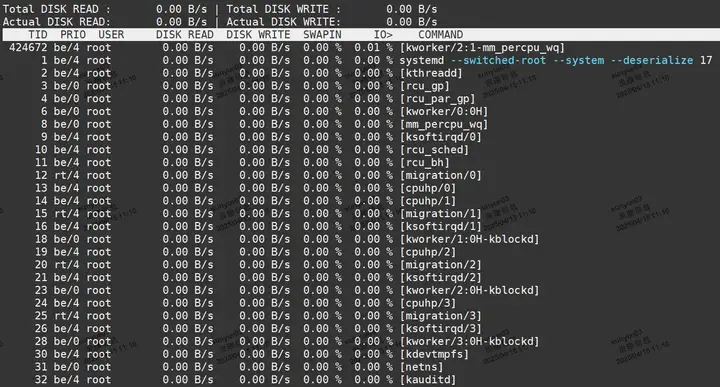Click root user in the kdevtmpfs row
Viewport: 720px width, 387px height.
(99, 354)
